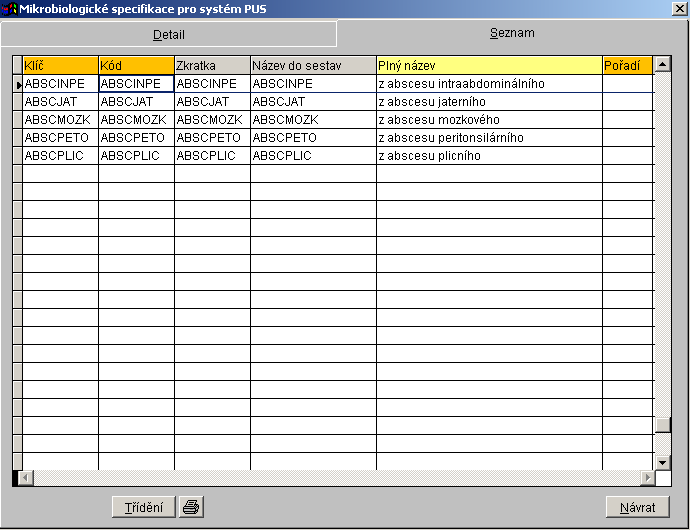The height and width of the screenshot is (530, 690).
Task: Click the Návrat button
Action: [637, 507]
